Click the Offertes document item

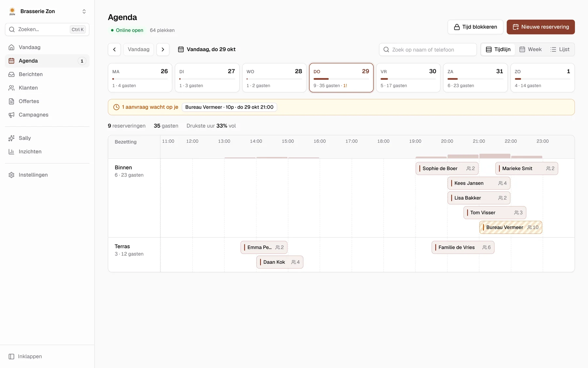47,101
